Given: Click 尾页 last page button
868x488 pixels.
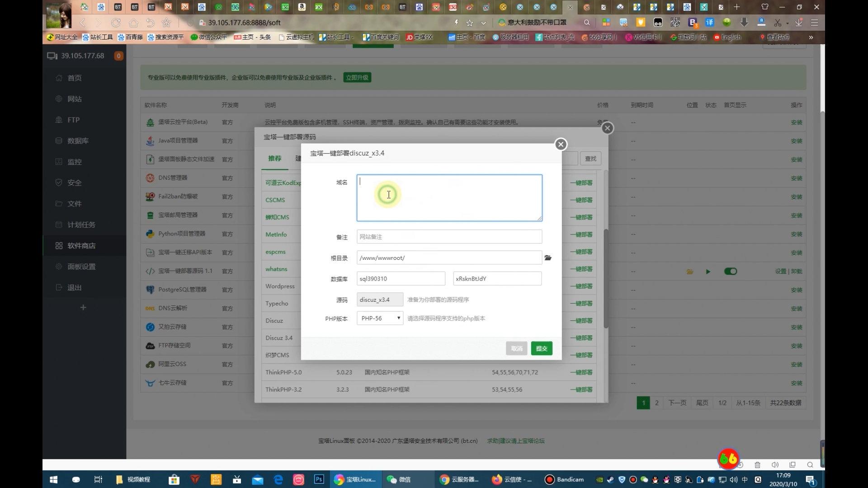Looking at the screenshot, I should (702, 403).
